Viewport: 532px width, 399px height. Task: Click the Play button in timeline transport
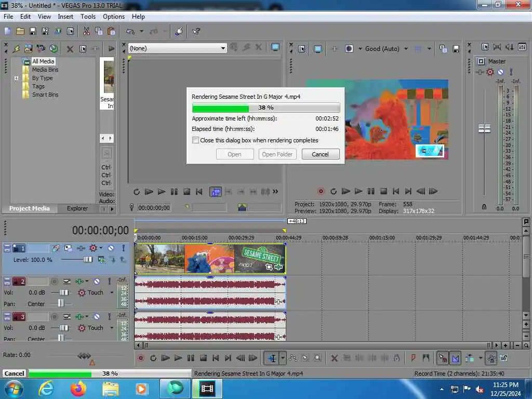(x=178, y=358)
